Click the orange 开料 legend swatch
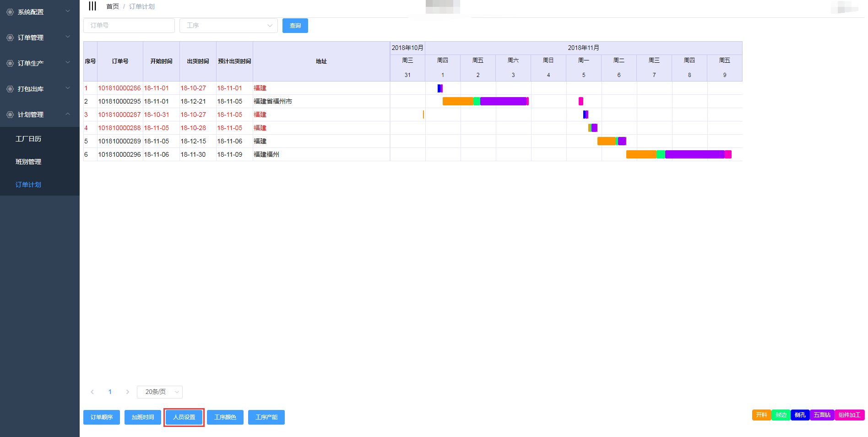This screenshot has height=437, width=868. coord(761,415)
